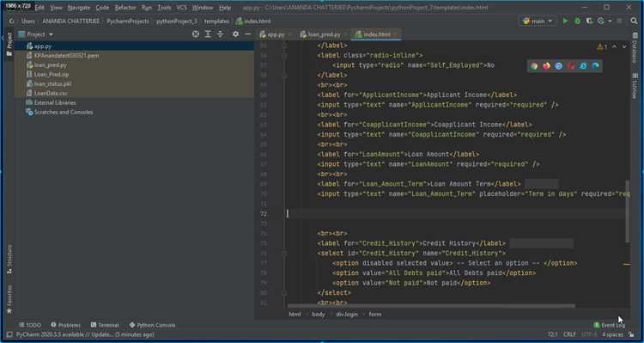The image size is (644, 343).
Task: Click div.login in the breadcrumb bar
Action: (x=347, y=315)
